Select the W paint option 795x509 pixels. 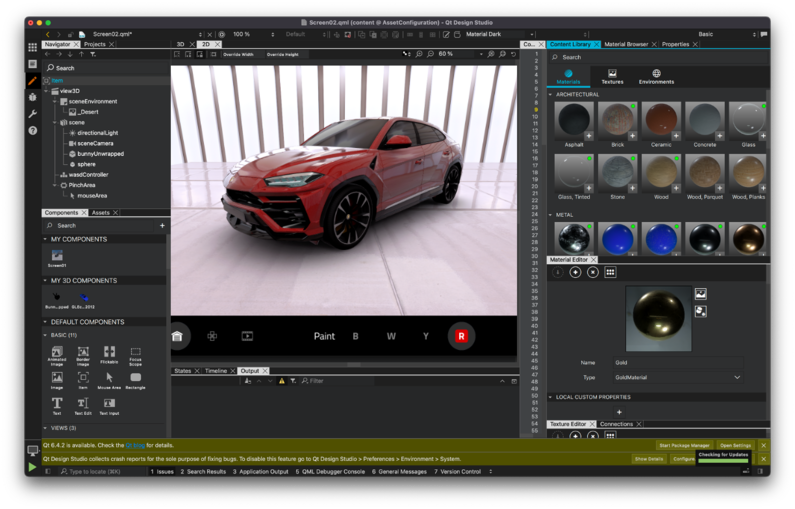tap(391, 336)
